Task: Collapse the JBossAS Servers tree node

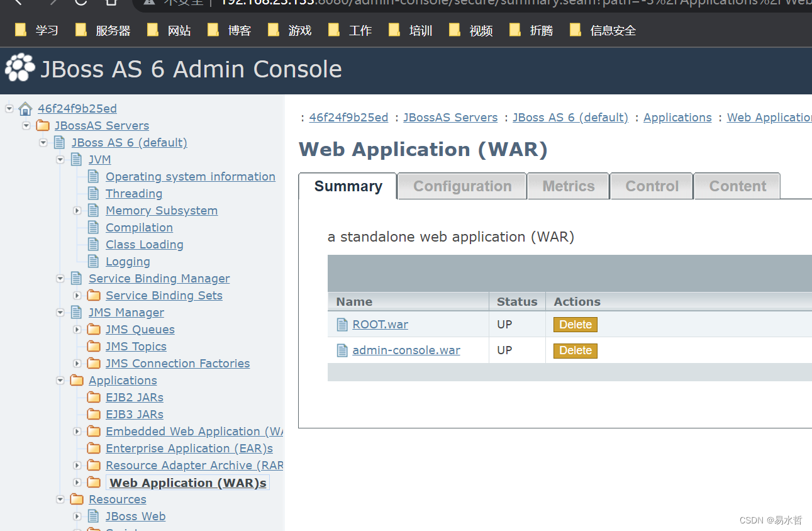Action: coord(26,126)
